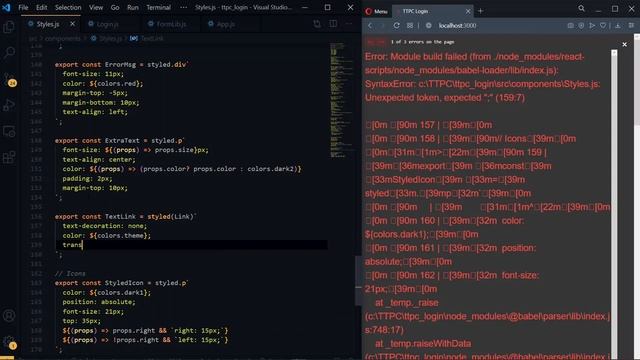Image resolution: width=640 pixels, height=360 pixels.
Task: Go back in Opera browser
Action: click(x=370, y=25)
